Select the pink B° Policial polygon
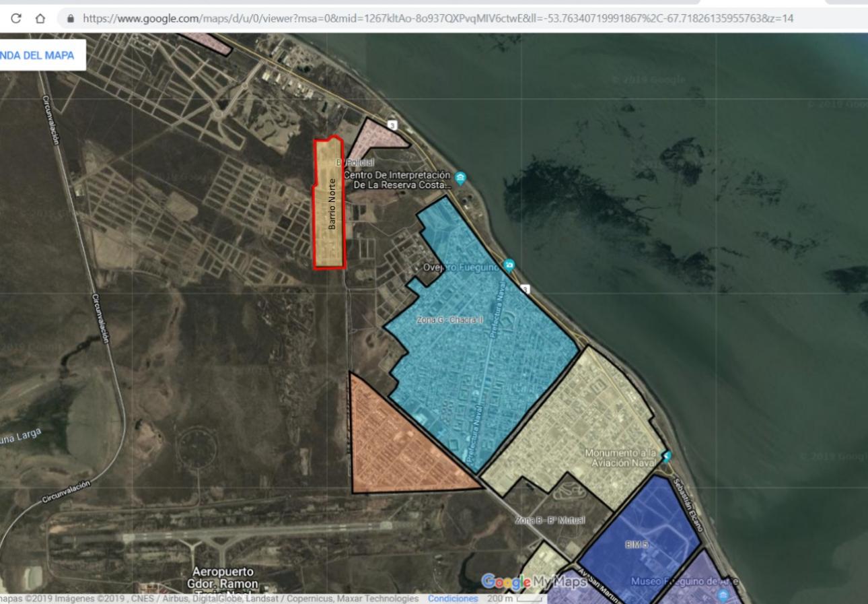Viewport: 868px width, 604px height. [x=377, y=141]
